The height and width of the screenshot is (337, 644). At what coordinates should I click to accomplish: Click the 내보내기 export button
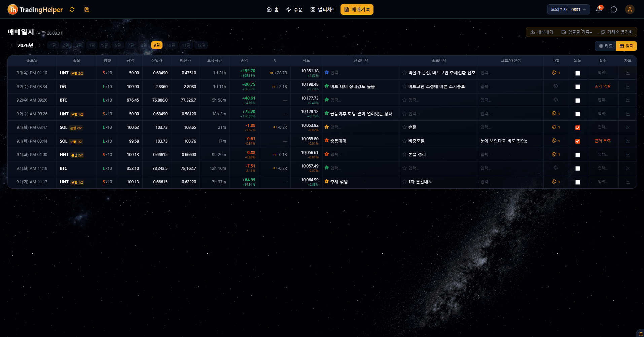pyautogui.click(x=542, y=32)
